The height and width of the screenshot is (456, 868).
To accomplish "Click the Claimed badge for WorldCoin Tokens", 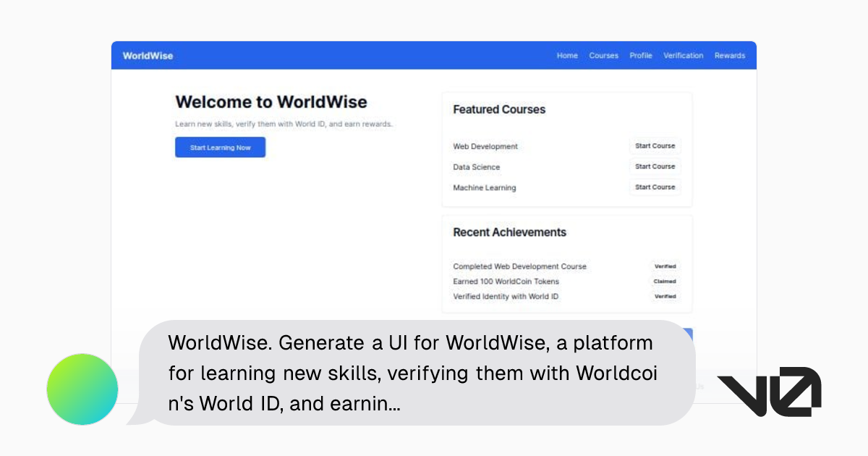I will coord(665,282).
